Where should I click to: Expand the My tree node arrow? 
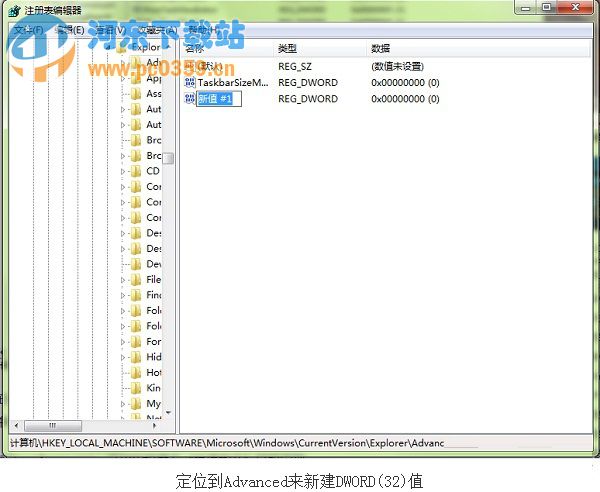(x=123, y=404)
